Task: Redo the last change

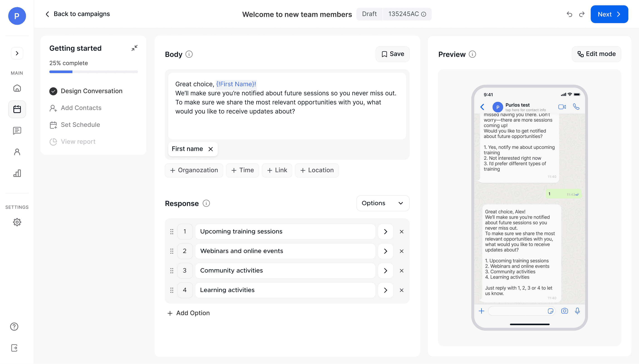Action: pos(582,14)
